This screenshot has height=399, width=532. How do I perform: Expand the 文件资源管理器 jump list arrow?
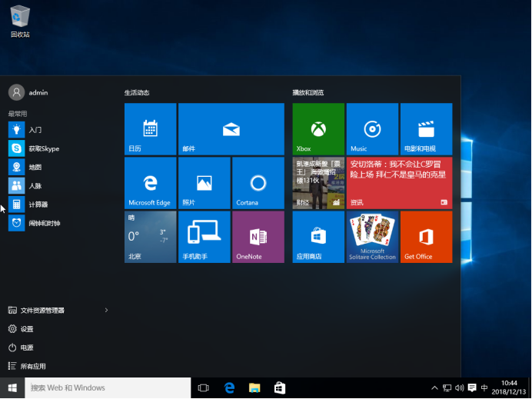pos(106,311)
